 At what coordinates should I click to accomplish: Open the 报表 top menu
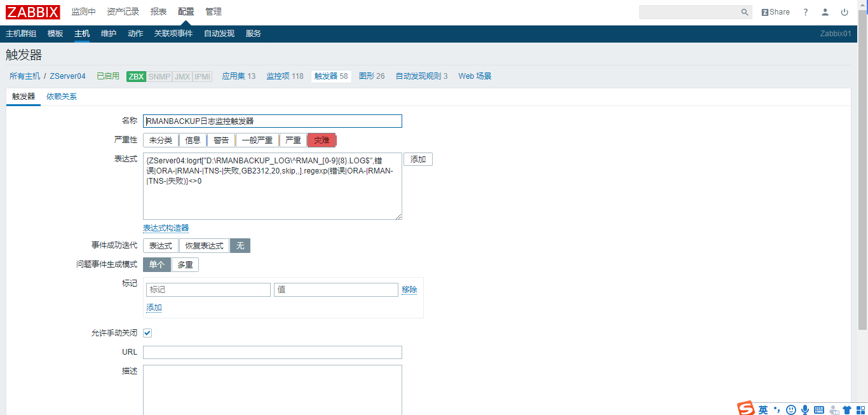click(x=159, y=12)
